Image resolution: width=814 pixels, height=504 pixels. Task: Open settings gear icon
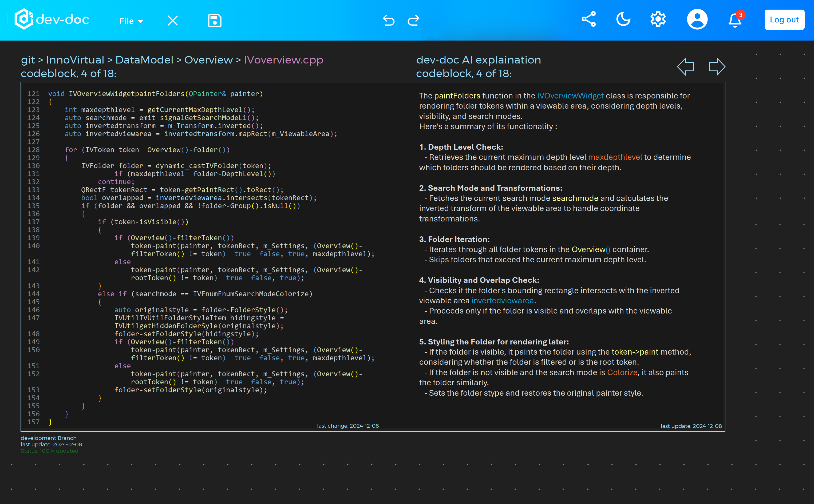pos(658,19)
